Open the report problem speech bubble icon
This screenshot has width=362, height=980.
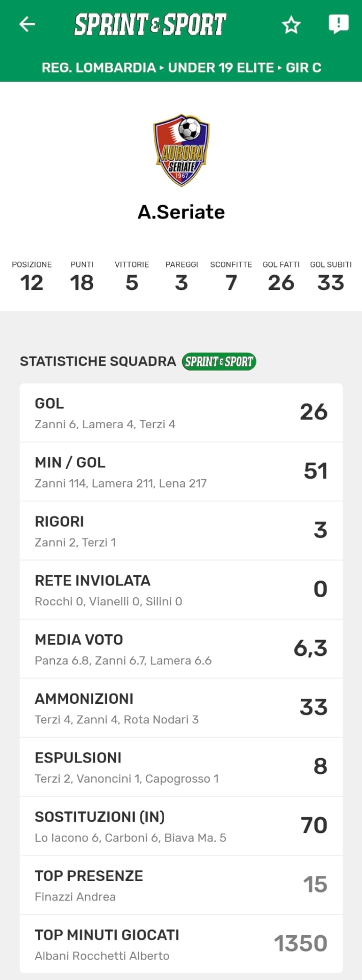click(x=338, y=24)
